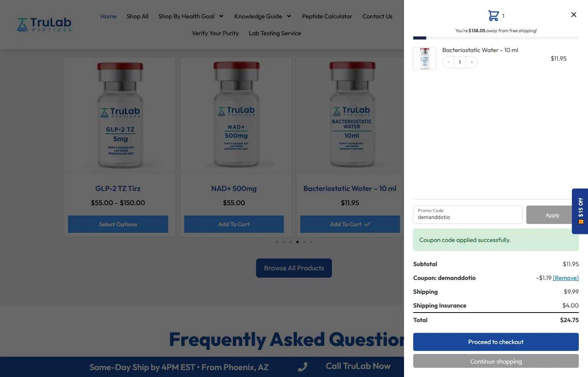Click the Frequently Asked Questions heading
This screenshot has width=588, height=377.
pos(286,340)
